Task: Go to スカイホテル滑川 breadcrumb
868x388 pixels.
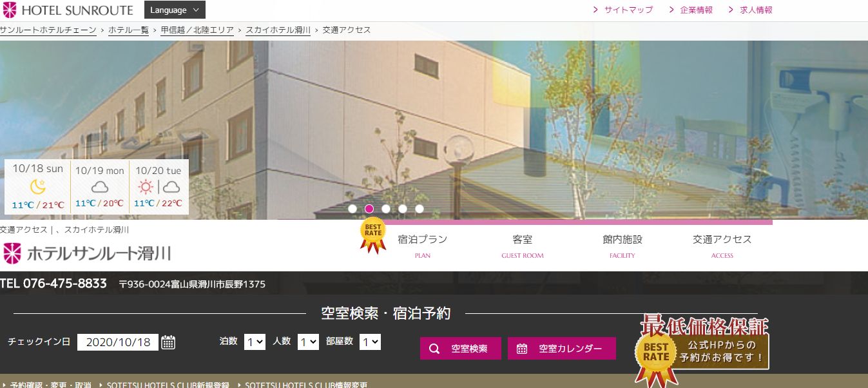Action: [278, 30]
